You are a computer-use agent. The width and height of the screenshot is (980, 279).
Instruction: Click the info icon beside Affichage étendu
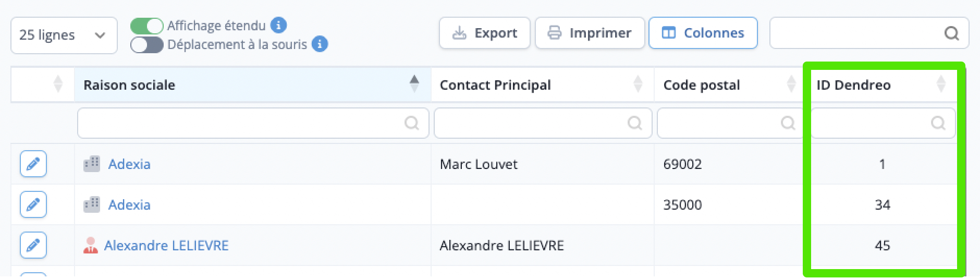(x=279, y=25)
